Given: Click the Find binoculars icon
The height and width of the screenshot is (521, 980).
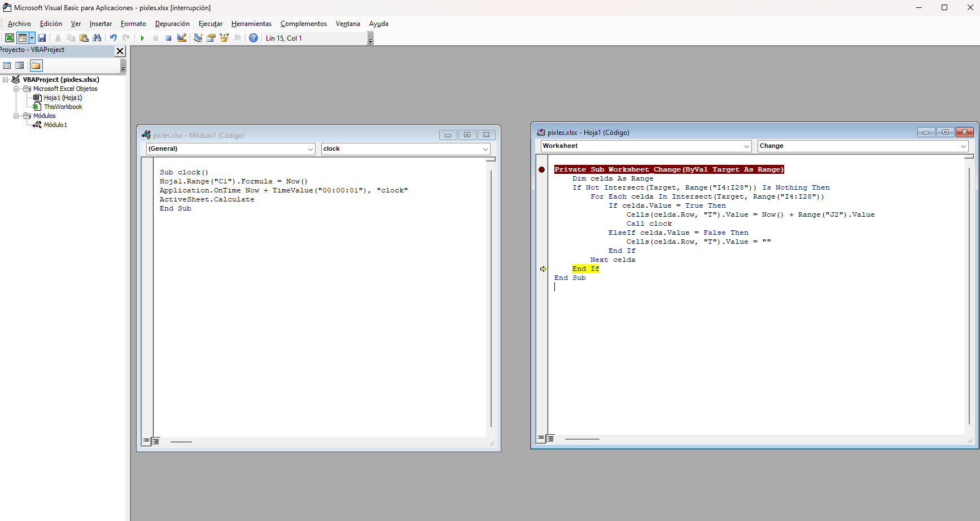Looking at the screenshot, I should click(97, 38).
